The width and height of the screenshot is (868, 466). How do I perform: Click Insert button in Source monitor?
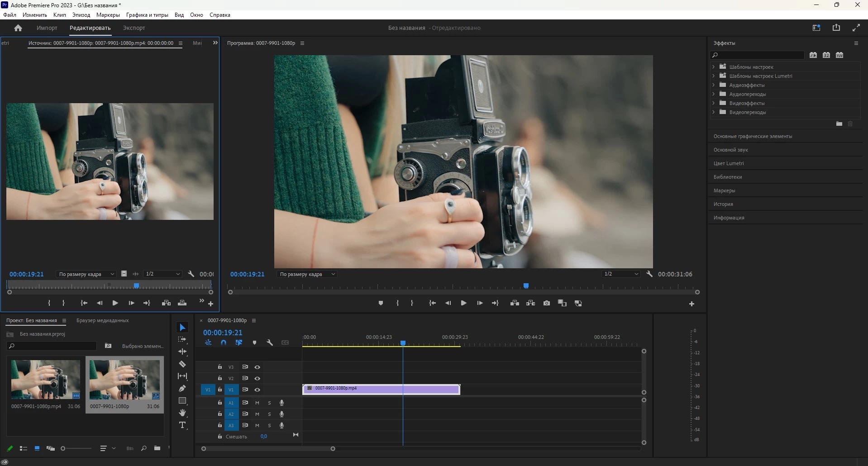point(166,303)
